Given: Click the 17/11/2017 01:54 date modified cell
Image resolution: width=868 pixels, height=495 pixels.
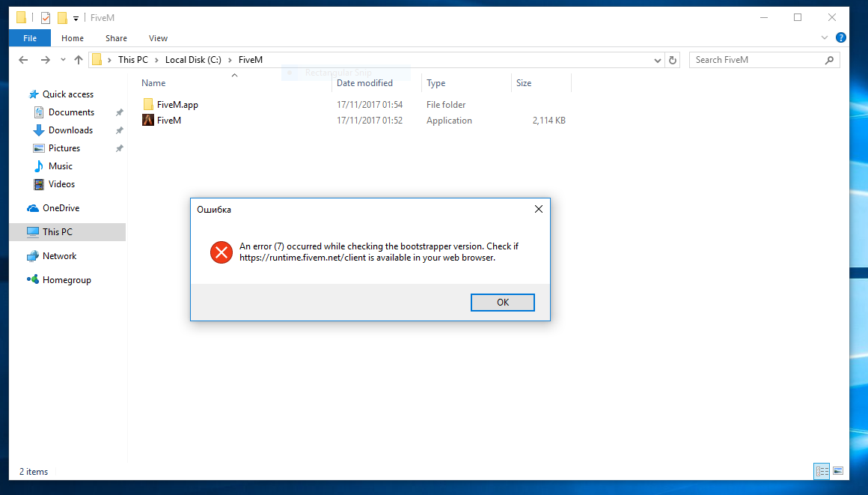Looking at the screenshot, I should coord(370,105).
